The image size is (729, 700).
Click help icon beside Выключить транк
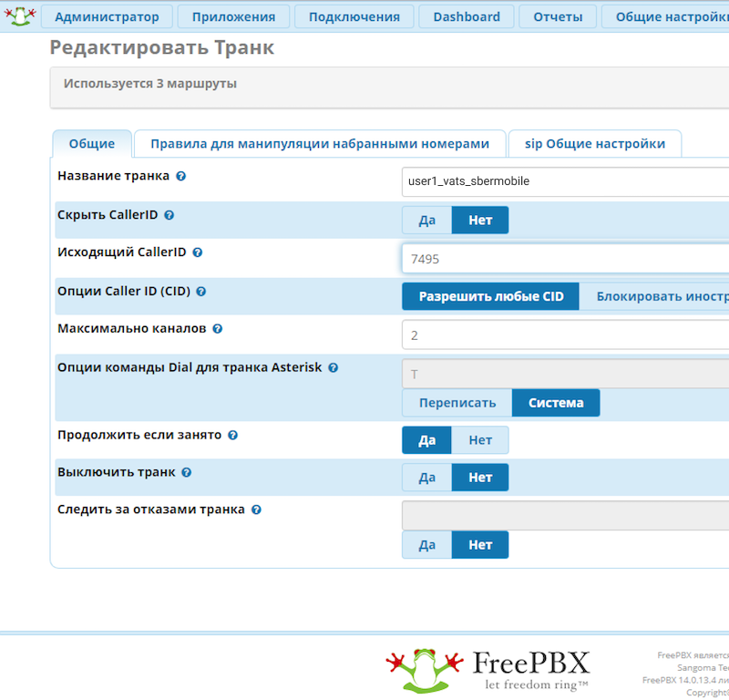pyautogui.click(x=186, y=473)
